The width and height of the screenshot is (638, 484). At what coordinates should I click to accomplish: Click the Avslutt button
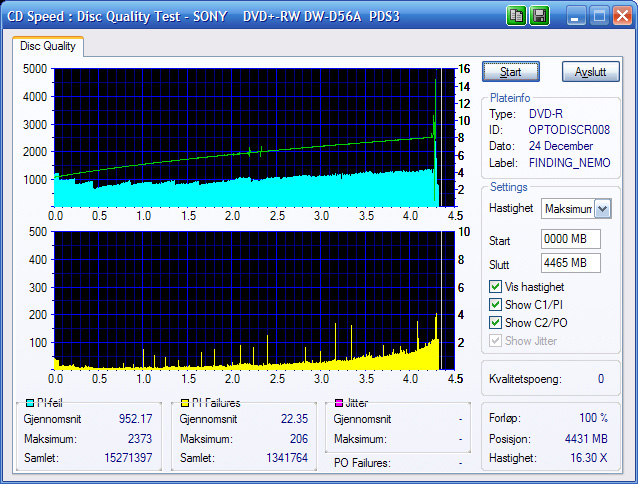coord(590,72)
